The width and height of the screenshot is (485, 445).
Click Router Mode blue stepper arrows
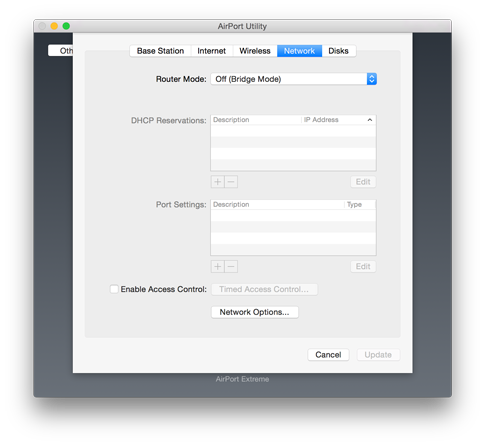pyautogui.click(x=372, y=79)
